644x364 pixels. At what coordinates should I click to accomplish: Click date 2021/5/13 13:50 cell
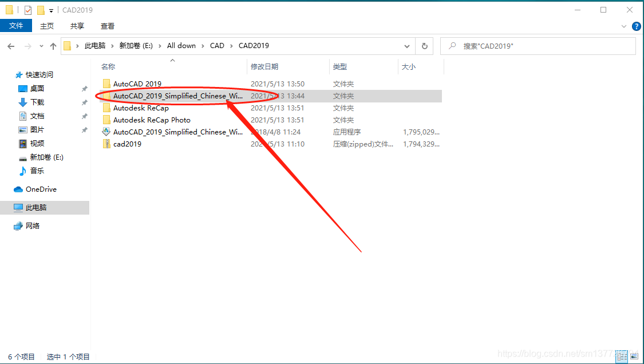coord(278,84)
